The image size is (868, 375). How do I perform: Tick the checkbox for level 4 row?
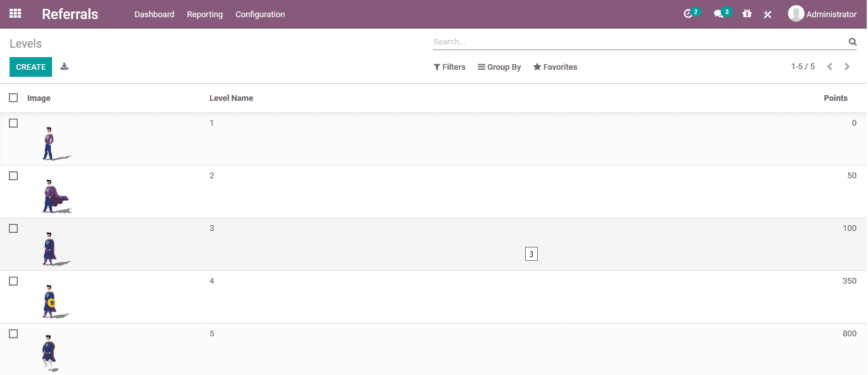(13, 281)
